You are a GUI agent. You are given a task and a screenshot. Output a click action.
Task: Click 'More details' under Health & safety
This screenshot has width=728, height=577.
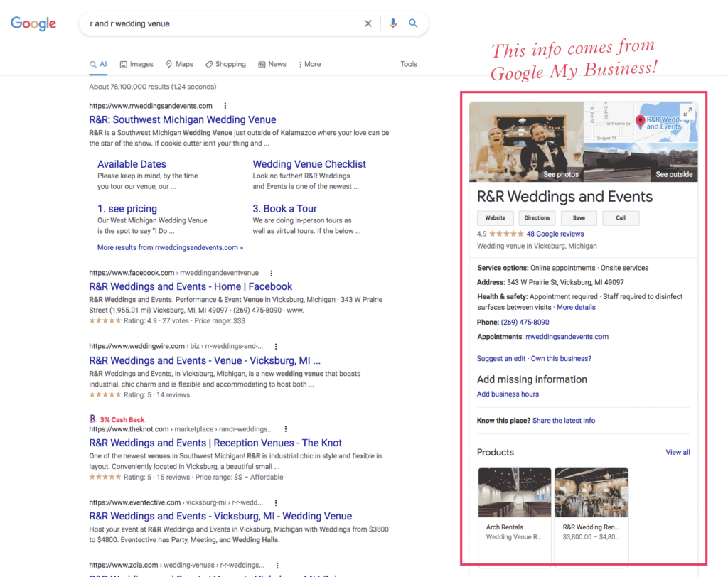tap(576, 307)
